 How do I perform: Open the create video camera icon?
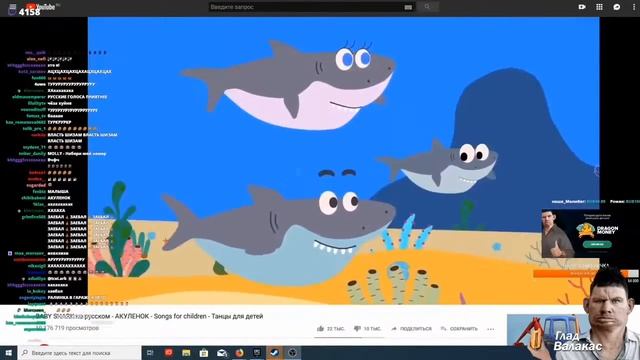(582, 7)
